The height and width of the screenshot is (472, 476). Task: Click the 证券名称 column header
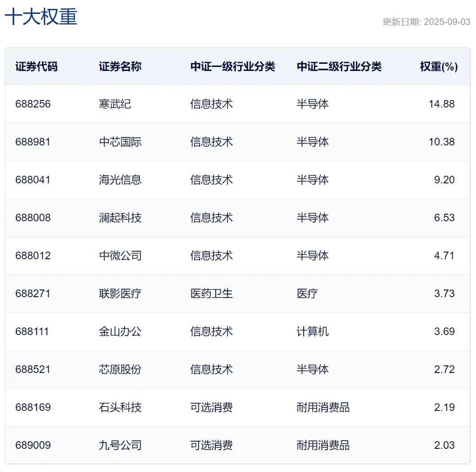(120, 66)
